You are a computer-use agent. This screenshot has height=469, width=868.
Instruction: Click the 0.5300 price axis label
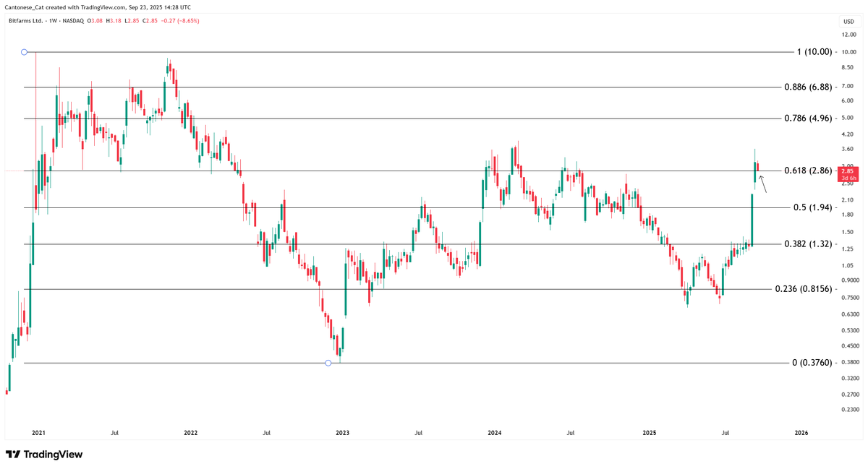tap(851, 331)
